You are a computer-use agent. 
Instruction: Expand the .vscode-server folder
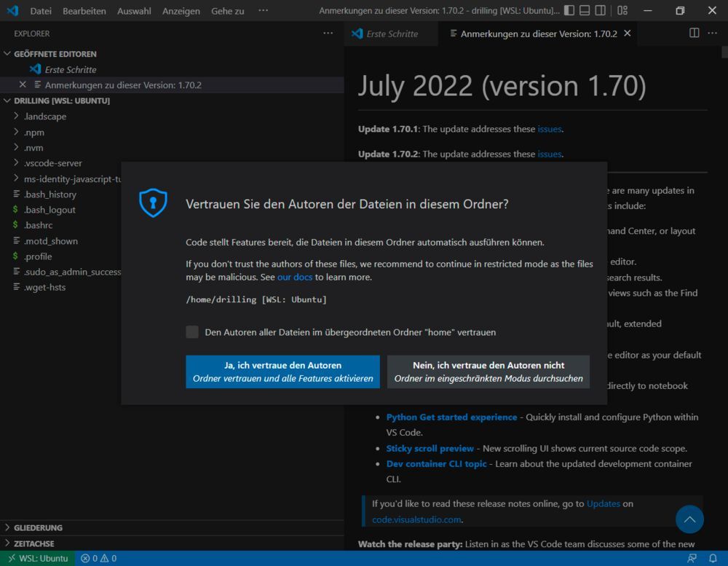click(52, 163)
